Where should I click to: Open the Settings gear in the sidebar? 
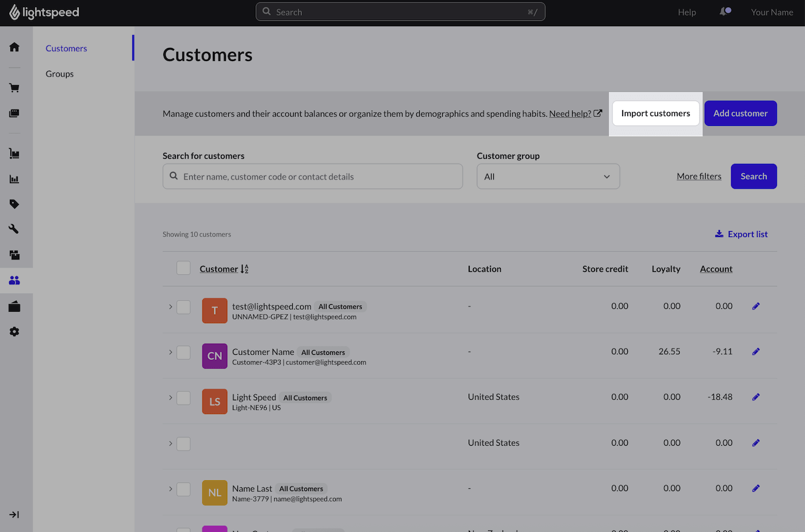pyautogui.click(x=14, y=332)
